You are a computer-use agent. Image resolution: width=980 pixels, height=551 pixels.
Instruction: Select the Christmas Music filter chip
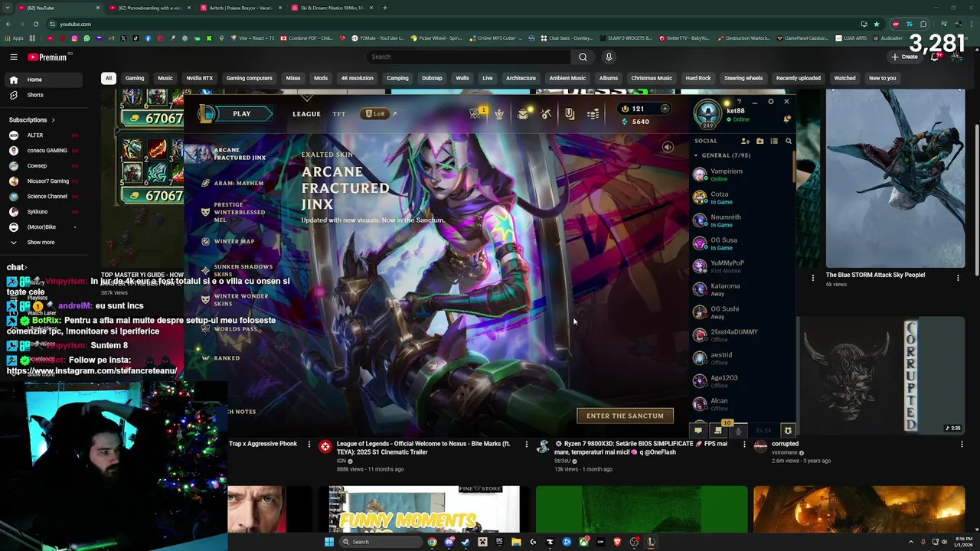pos(652,78)
